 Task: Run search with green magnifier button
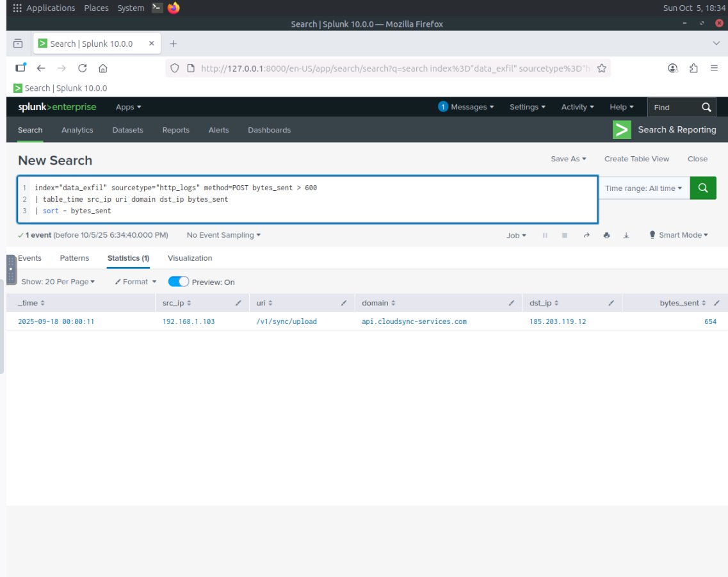pyautogui.click(x=702, y=188)
